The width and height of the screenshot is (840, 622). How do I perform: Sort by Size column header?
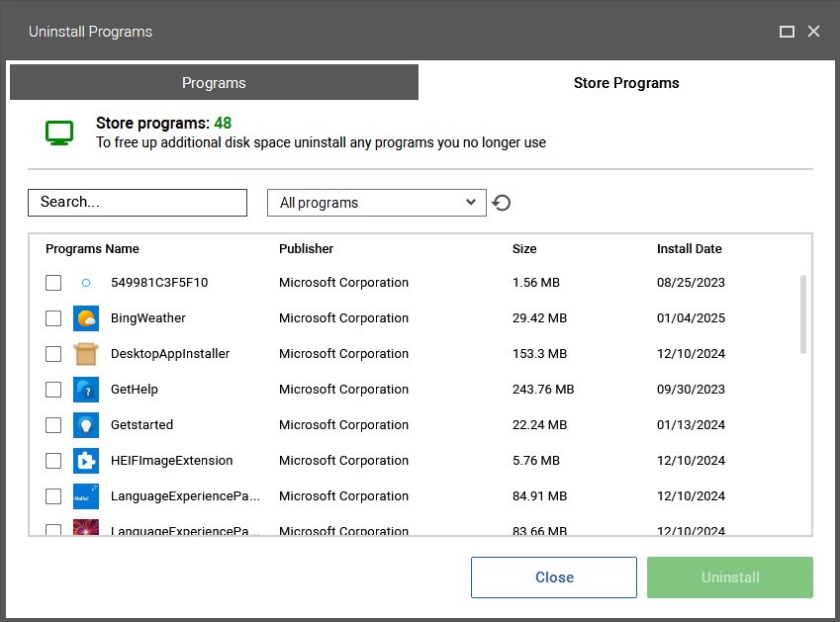tap(524, 249)
